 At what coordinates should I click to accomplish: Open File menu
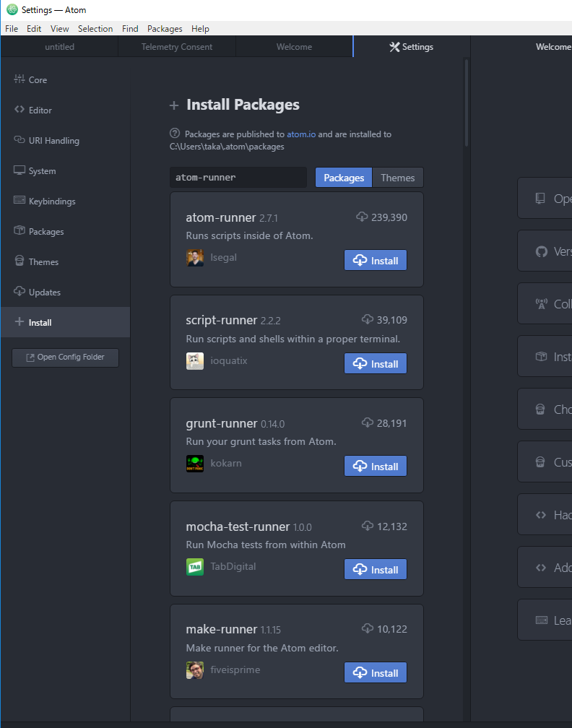(12, 29)
